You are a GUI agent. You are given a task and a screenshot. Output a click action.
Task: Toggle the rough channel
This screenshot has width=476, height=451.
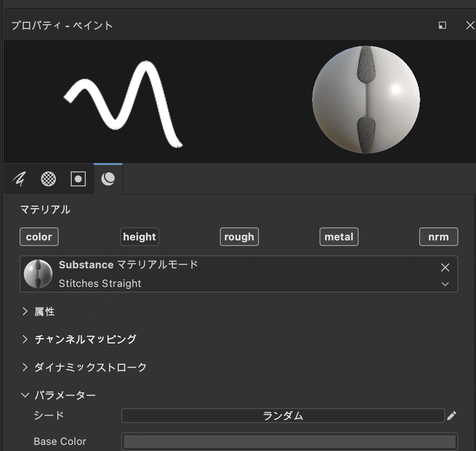tap(239, 237)
